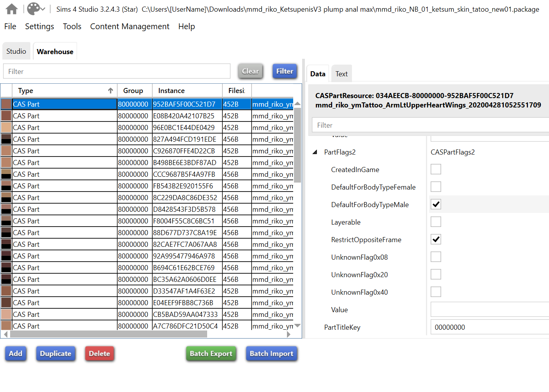Select the row with instance 82CAE7FC7A067AA8

pyautogui.click(x=147, y=244)
